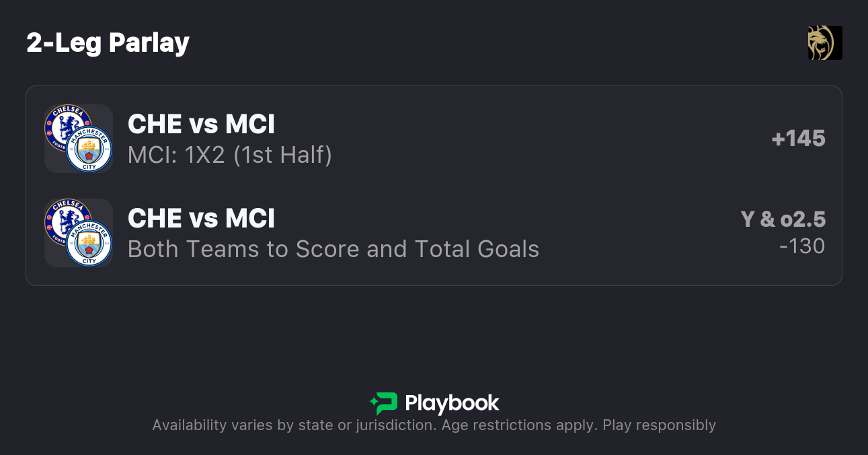868x455 pixels.
Task: Click the green Playbook logo icon
Action: (384, 403)
